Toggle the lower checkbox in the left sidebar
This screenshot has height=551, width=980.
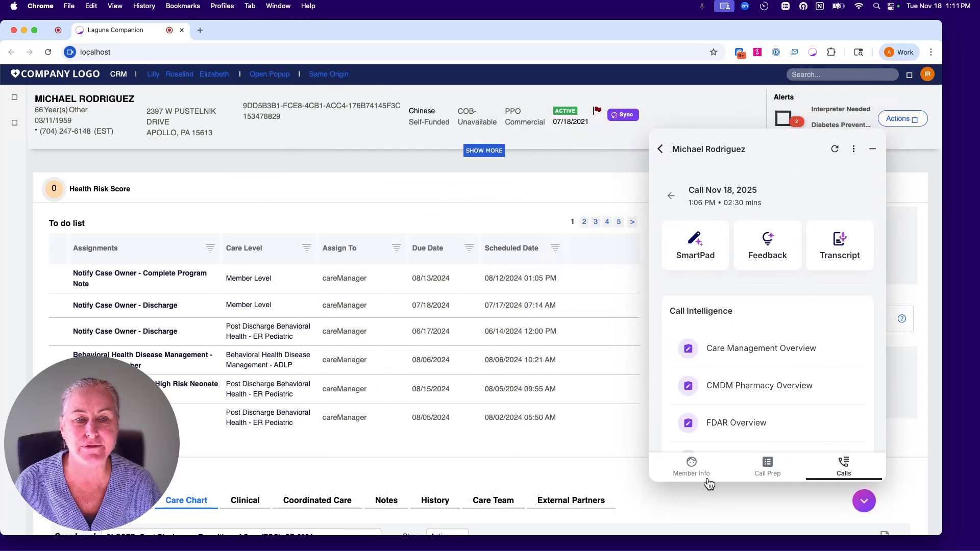tap(14, 122)
